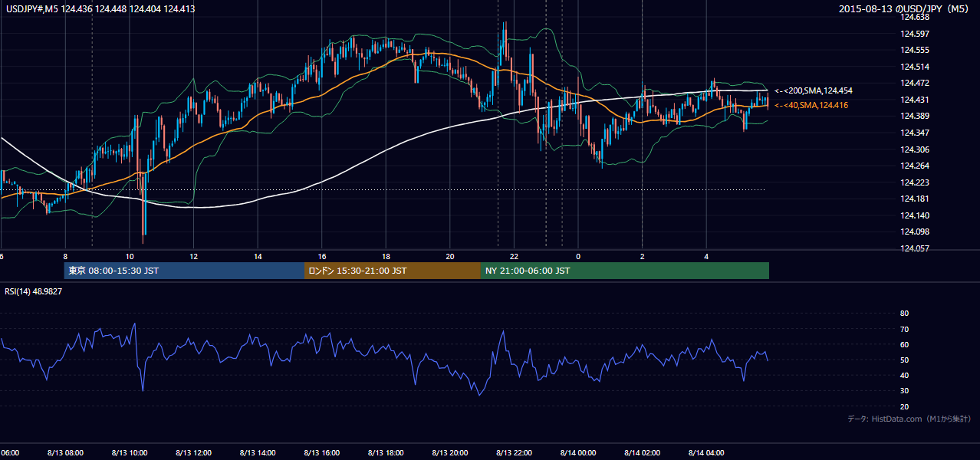The image size is (980, 460).
Task: Click hour label 12 under the price chart
Action: click(x=194, y=256)
